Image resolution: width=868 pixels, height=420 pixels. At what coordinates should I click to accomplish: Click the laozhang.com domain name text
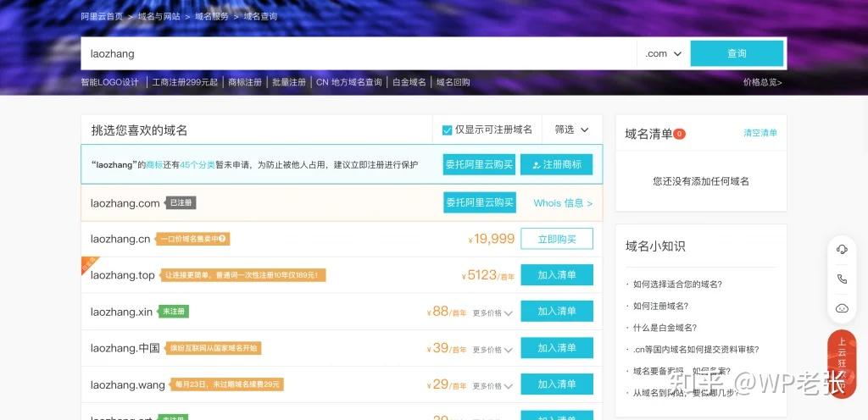point(125,203)
